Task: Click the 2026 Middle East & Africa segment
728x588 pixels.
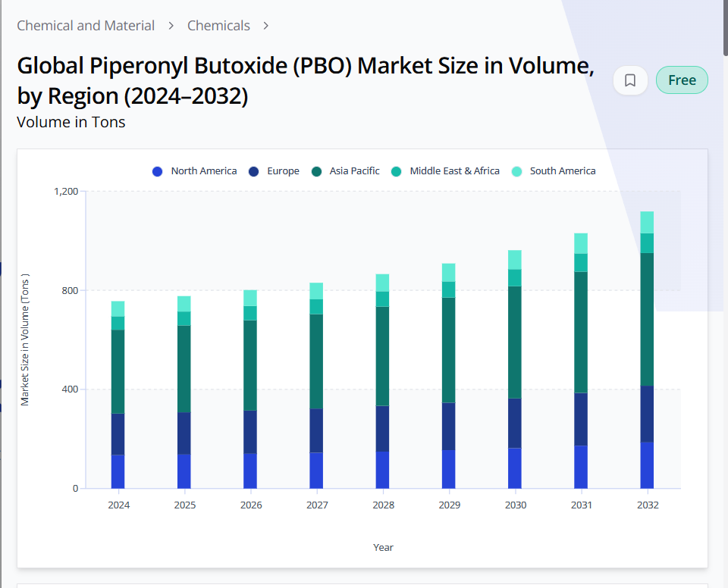Action: click(250, 313)
